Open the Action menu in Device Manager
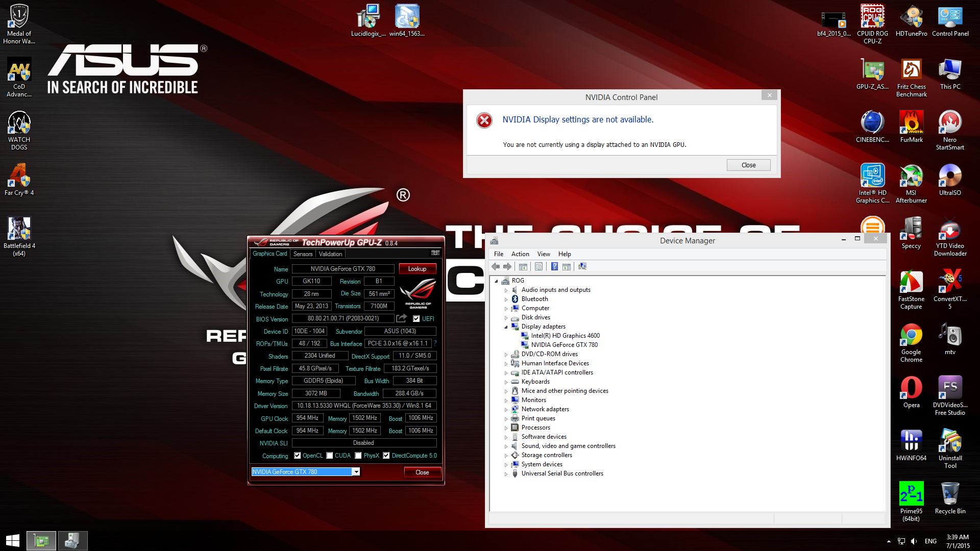 click(x=520, y=254)
